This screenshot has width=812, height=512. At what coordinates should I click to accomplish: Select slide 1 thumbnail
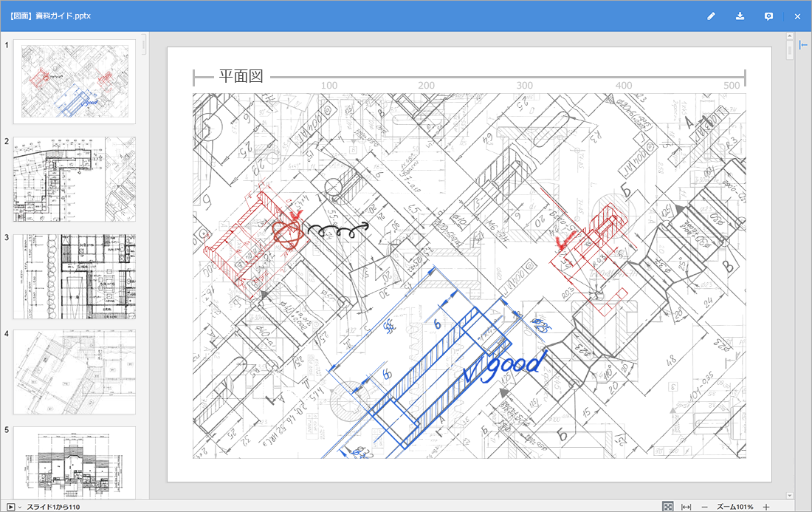click(x=75, y=81)
